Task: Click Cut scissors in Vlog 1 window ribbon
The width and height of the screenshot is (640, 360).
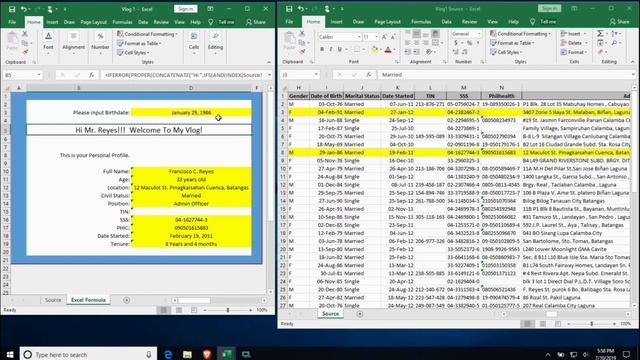Action: tap(25, 33)
